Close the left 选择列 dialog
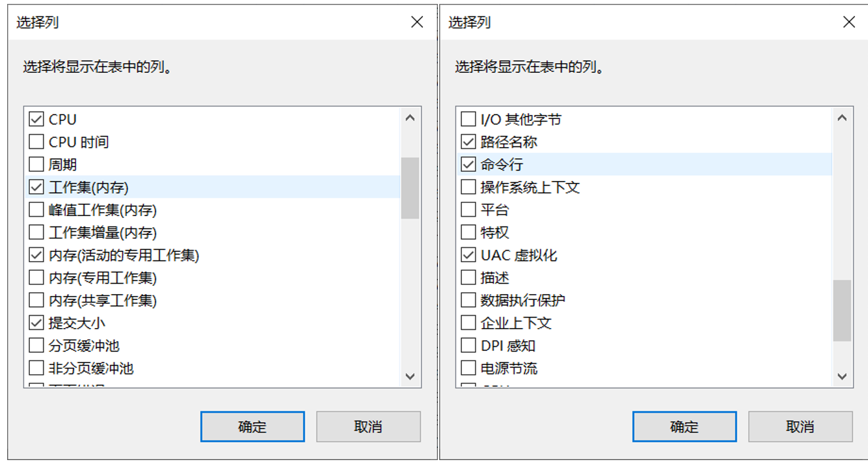Screen dimensions: 868x464 417,22
